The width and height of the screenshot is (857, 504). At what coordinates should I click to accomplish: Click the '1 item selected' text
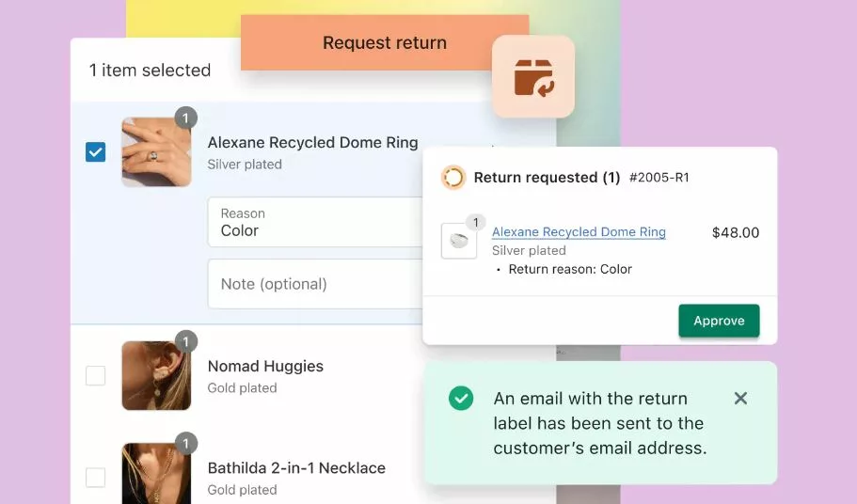pos(150,70)
